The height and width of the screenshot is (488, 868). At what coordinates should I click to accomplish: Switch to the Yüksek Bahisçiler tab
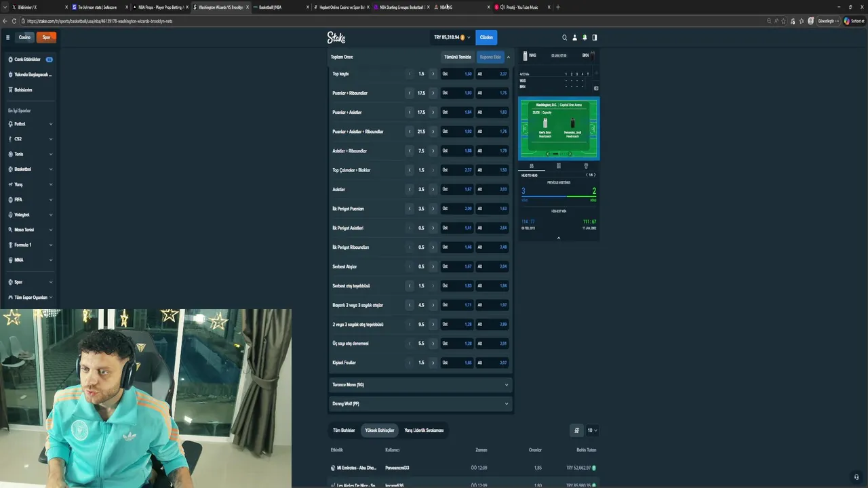[380, 430]
